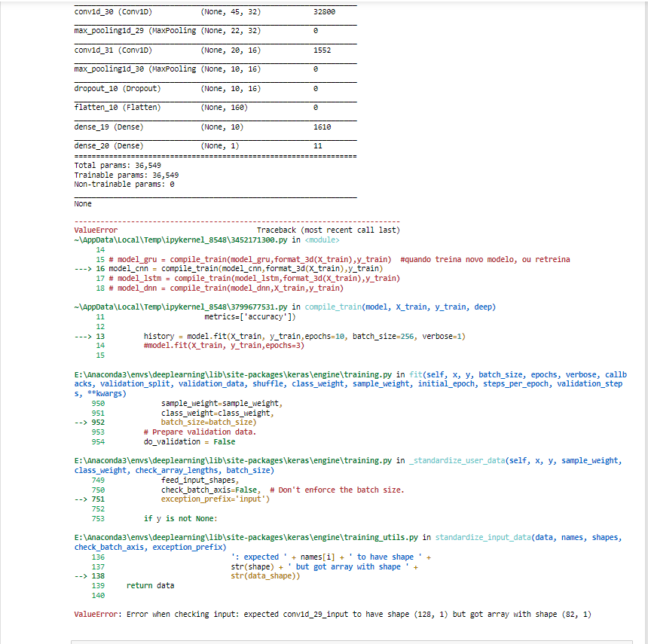Viewport: 648px width, 644px height.
Task: Click the metrics=['accuracy'] line
Action: click(250, 317)
